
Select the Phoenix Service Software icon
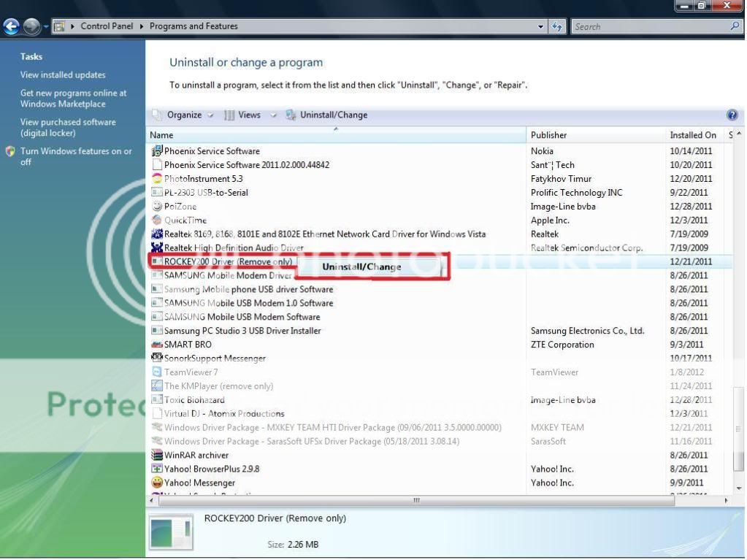[157, 151]
